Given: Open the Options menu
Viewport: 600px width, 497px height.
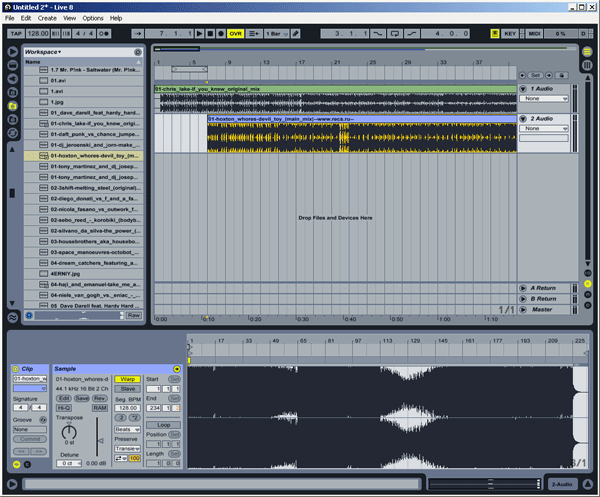Looking at the screenshot, I should (x=92, y=18).
